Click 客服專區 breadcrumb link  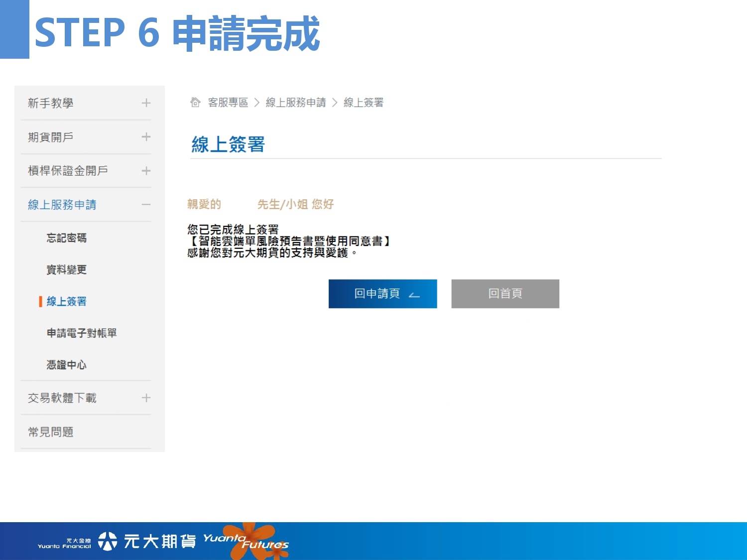coord(228,103)
